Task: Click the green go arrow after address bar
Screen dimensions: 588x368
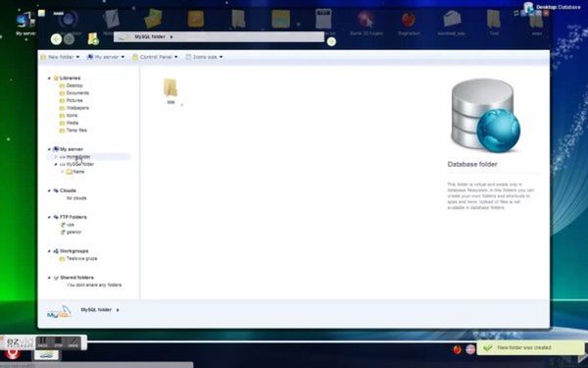Action: [331, 41]
